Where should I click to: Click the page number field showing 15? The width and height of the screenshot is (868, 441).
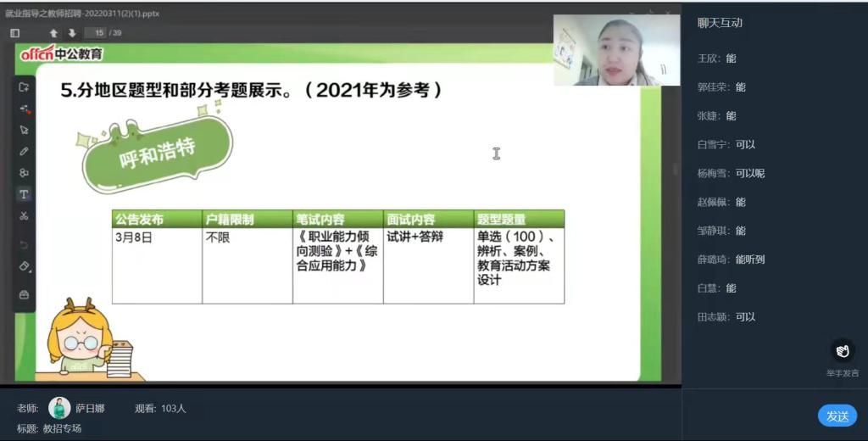pos(98,33)
